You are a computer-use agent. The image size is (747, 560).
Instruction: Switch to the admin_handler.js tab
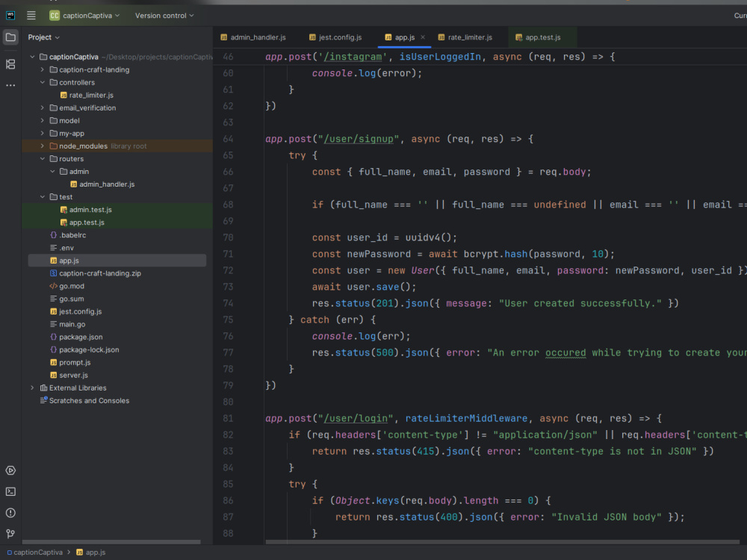(x=253, y=37)
